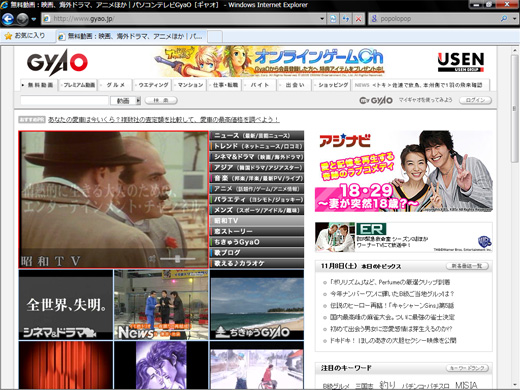The width and height of the screenshot is (520, 390).
Task: Click the my GyaO logo
Action: pos(376,100)
